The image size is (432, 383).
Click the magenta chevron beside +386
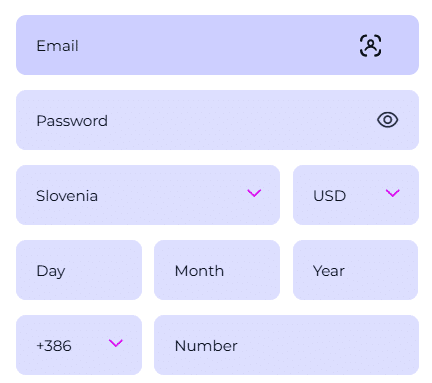(116, 343)
